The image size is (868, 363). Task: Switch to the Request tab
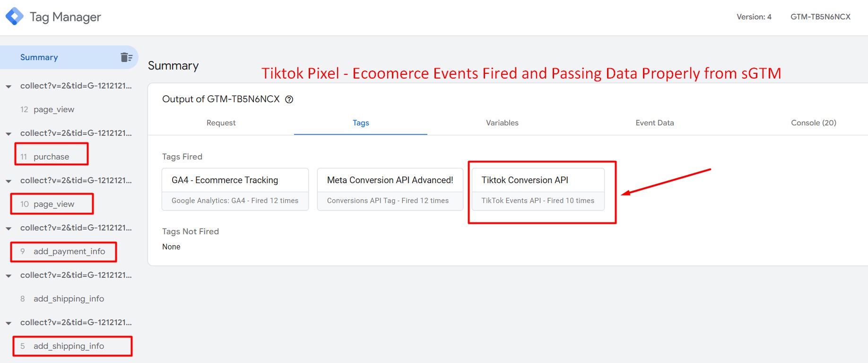tap(221, 123)
